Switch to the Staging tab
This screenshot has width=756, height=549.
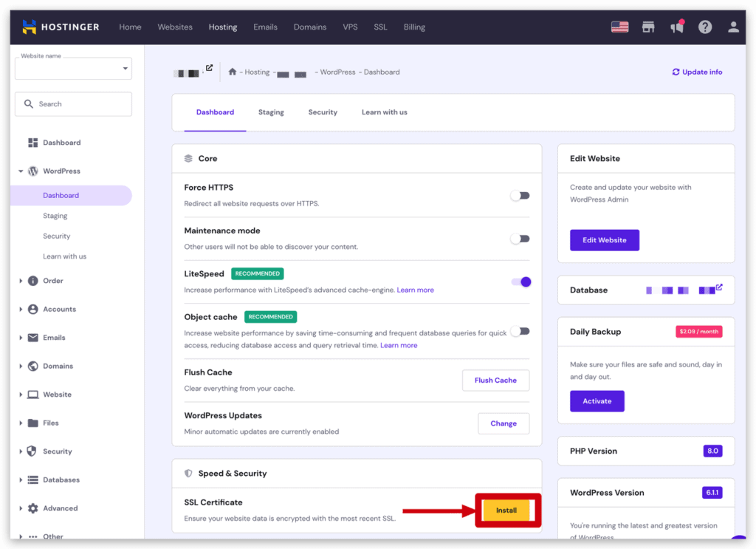tap(271, 112)
